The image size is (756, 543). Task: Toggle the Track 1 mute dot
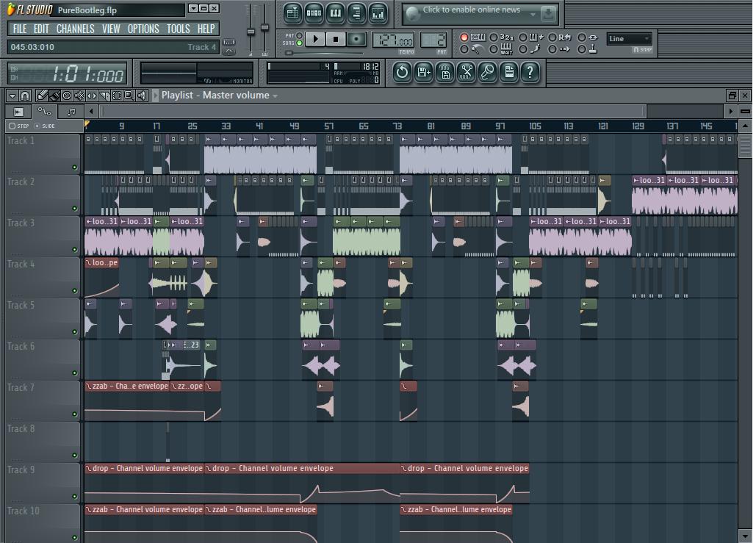tap(74, 168)
